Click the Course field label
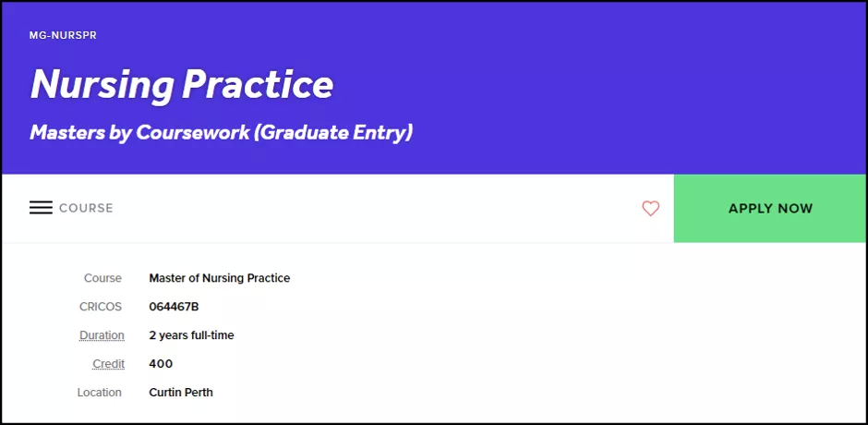Viewport: 868px width, 425px height. pos(103,278)
